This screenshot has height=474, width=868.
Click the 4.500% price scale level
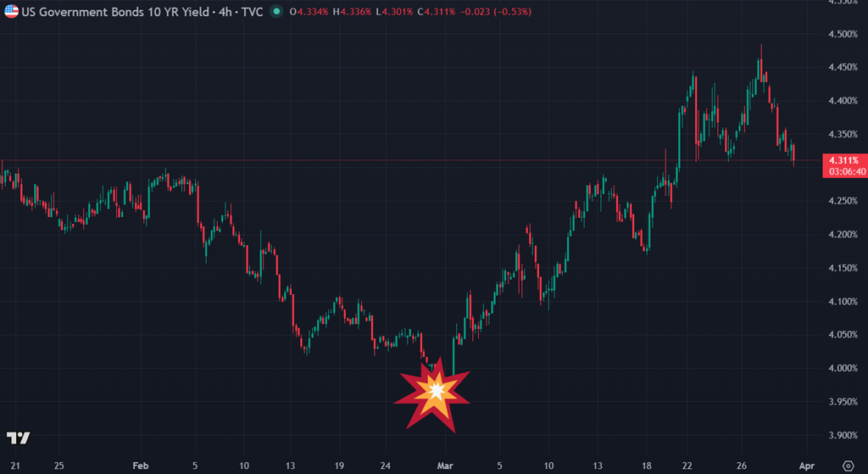click(843, 34)
